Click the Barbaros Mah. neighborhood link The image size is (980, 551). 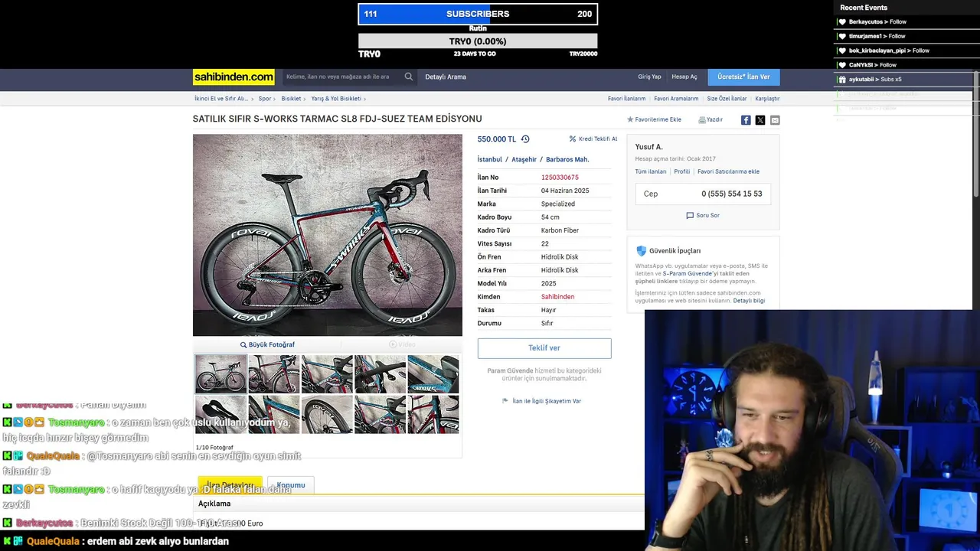(567, 159)
